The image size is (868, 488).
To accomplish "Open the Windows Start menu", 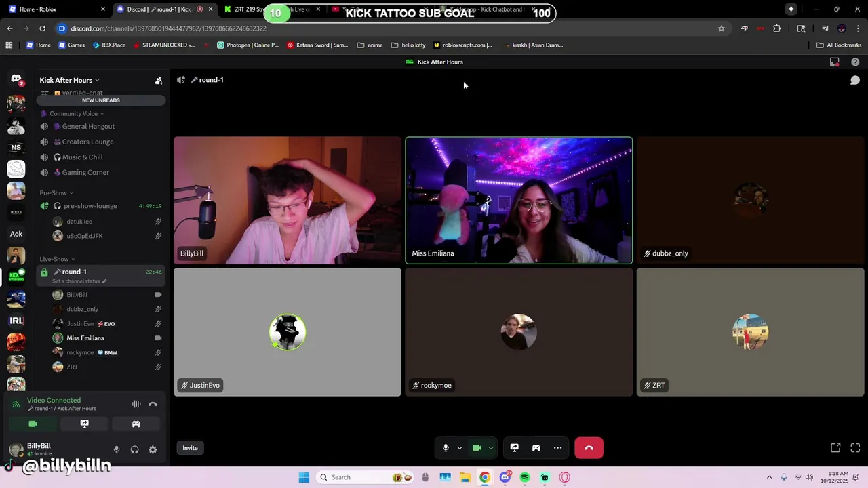I will click(x=304, y=477).
